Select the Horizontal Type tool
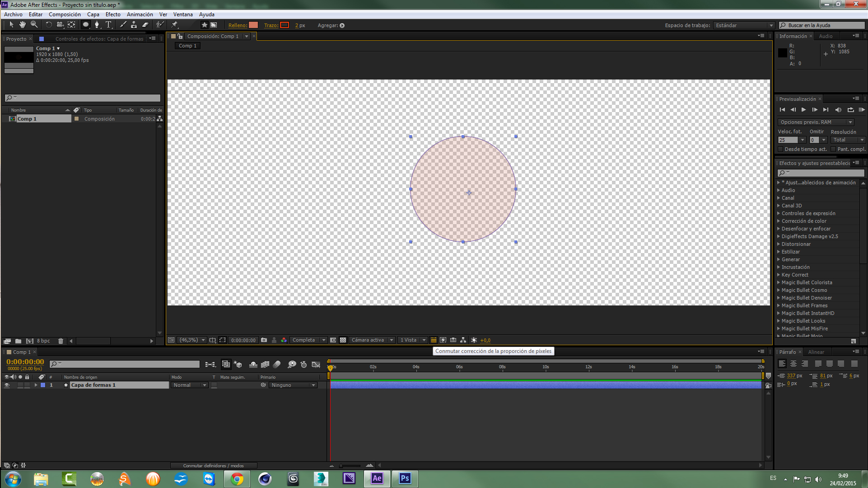Image resolution: width=868 pixels, height=488 pixels. (108, 25)
